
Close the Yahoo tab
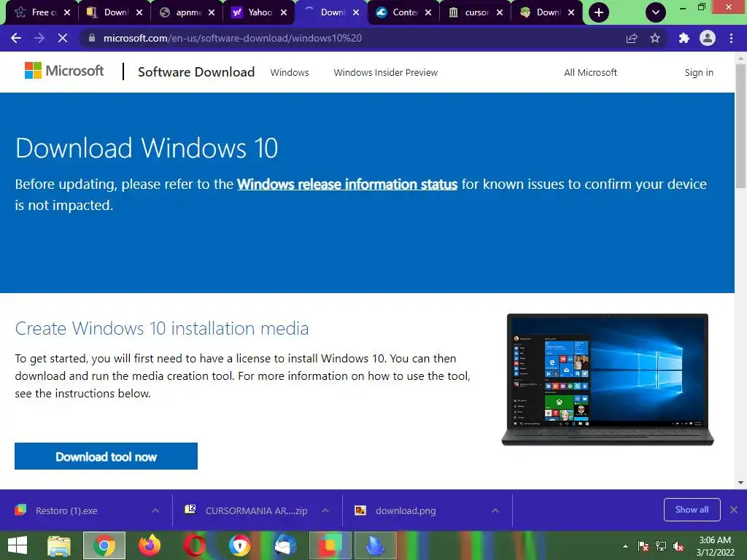coord(284,12)
